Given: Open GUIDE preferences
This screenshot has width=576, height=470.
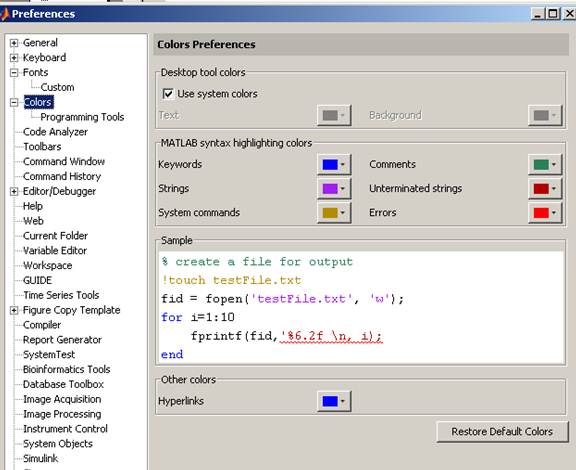Looking at the screenshot, I should point(37,280).
